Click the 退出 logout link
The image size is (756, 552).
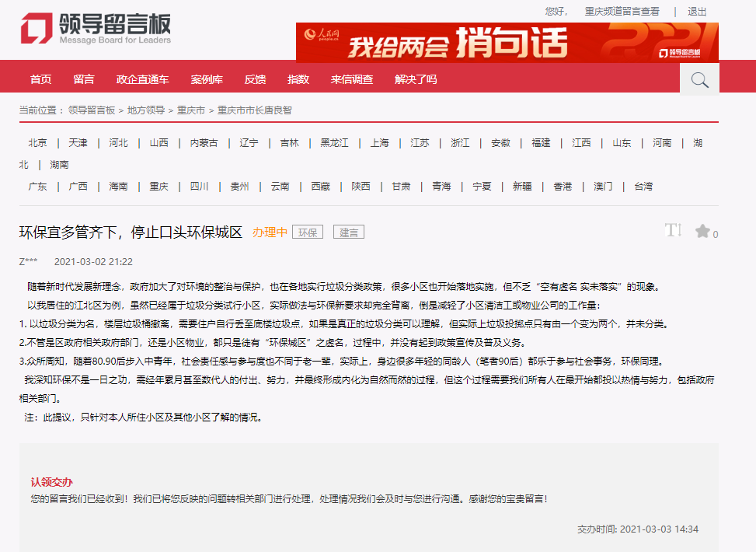click(697, 12)
